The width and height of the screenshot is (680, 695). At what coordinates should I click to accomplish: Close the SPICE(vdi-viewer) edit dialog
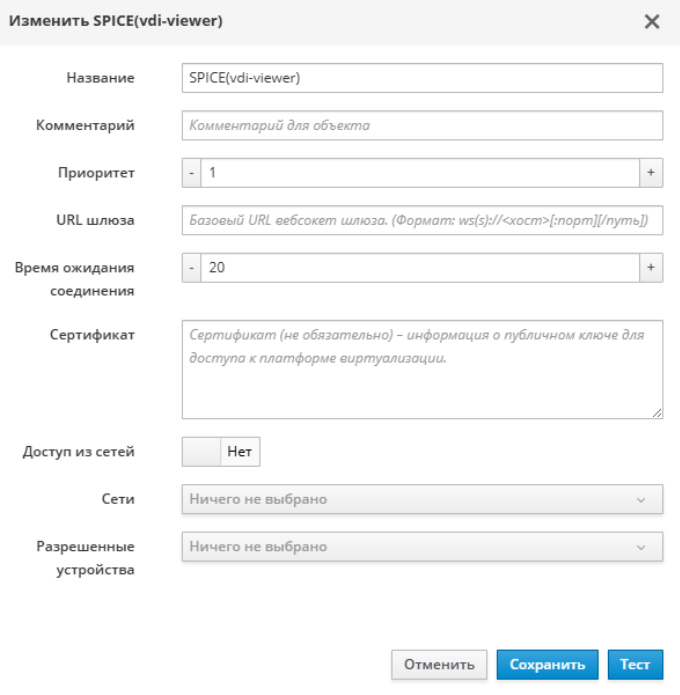(x=652, y=22)
